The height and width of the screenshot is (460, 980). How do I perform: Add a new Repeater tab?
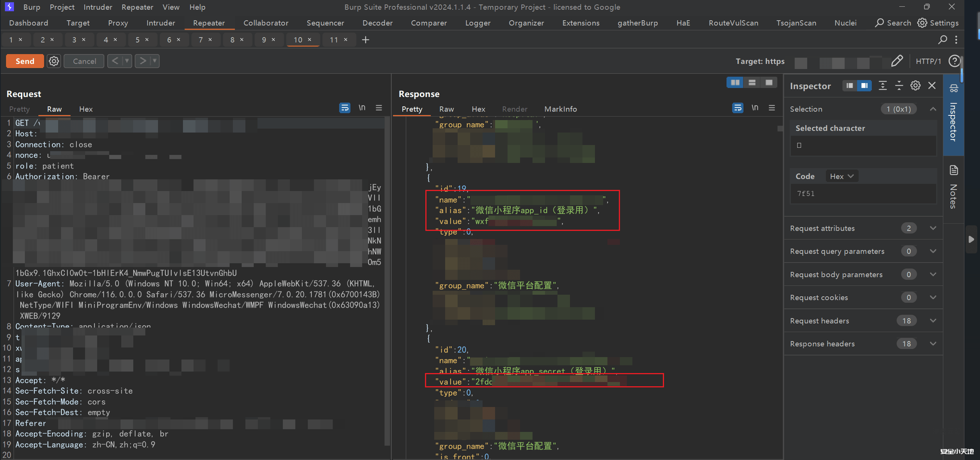[366, 40]
